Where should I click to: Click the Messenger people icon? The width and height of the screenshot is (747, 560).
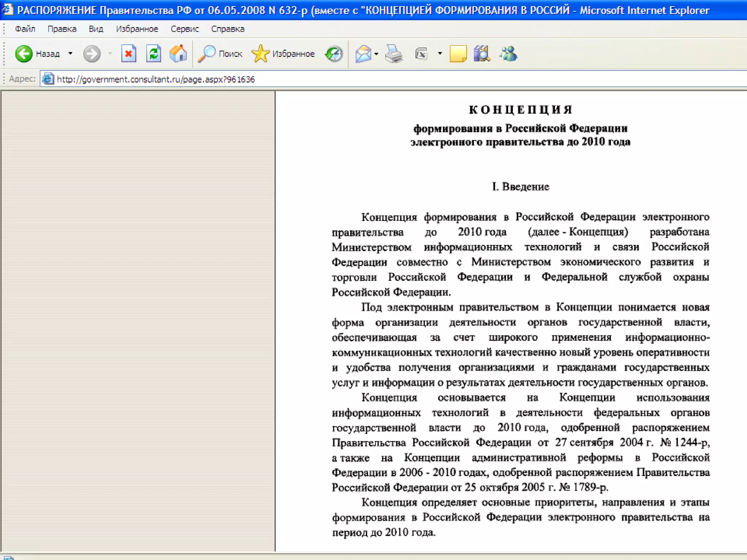click(508, 54)
